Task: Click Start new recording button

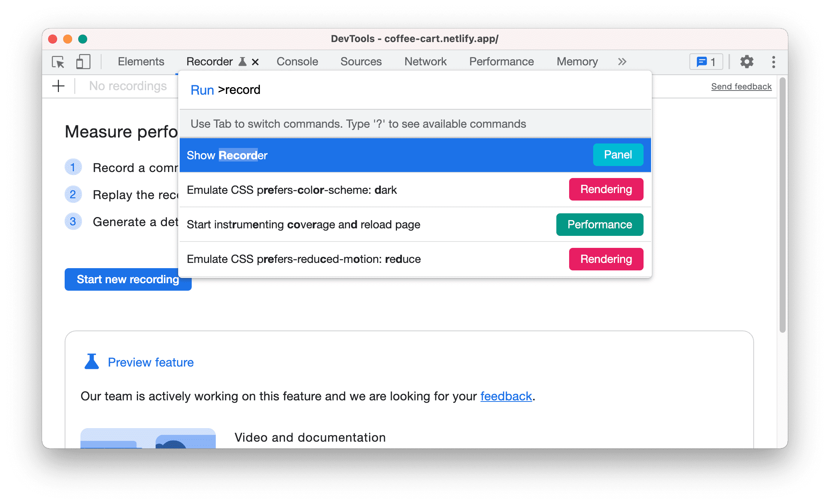Action: [127, 279]
